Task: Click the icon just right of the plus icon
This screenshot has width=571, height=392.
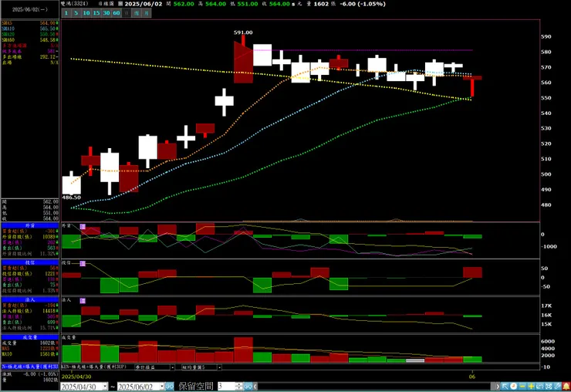Action: point(540,386)
